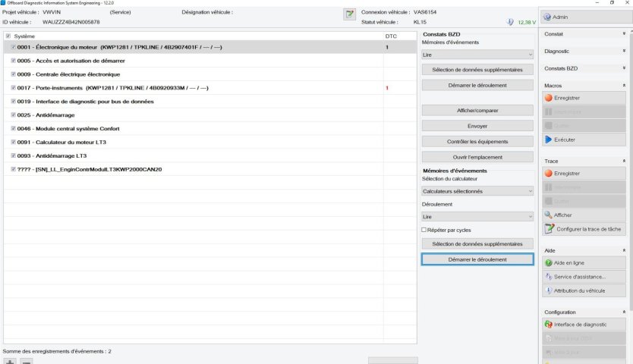Start recording under the Macros section
The height and width of the screenshot is (364, 633).
[x=584, y=98]
